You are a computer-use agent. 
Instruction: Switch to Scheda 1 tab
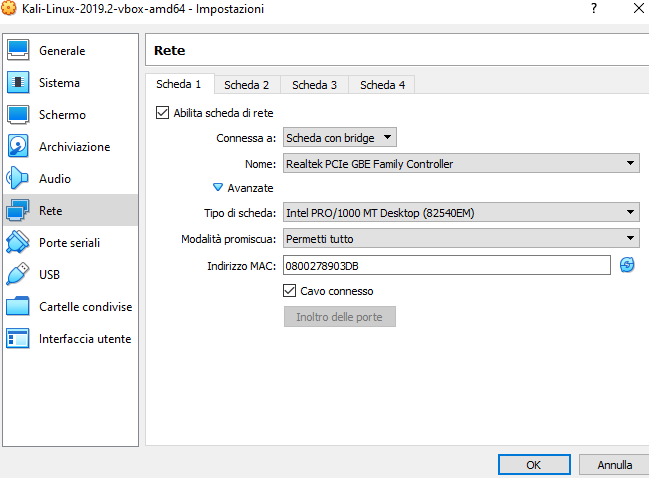(x=179, y=84)
